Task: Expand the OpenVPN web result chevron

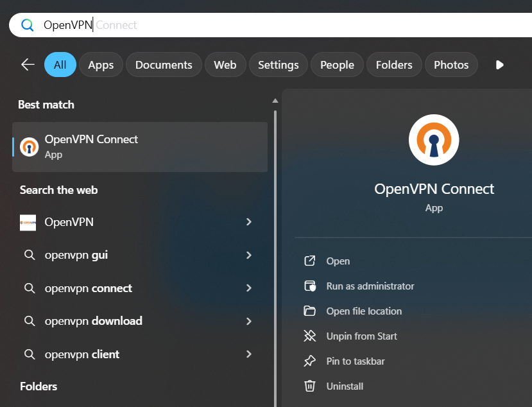Action: (249, 222)
